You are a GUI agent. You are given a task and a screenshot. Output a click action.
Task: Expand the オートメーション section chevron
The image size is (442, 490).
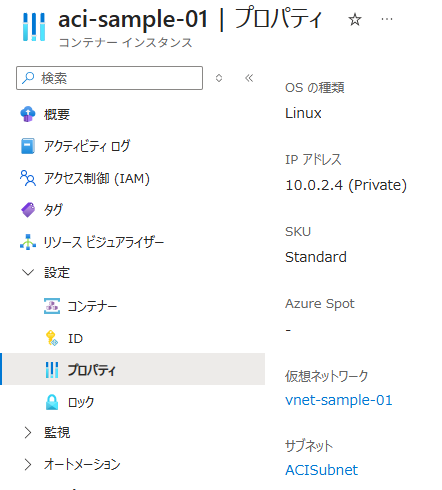[x=28, y=464]
